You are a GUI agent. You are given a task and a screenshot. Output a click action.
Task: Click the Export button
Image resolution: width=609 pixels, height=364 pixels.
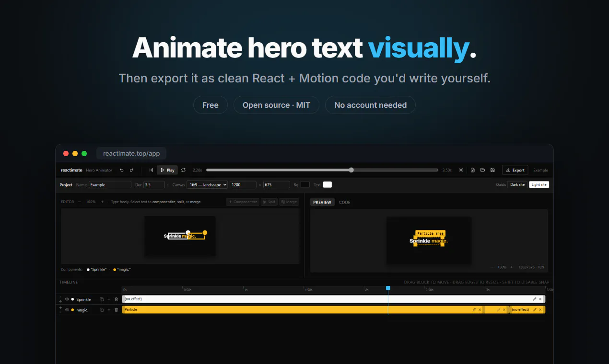coord(515,170)
